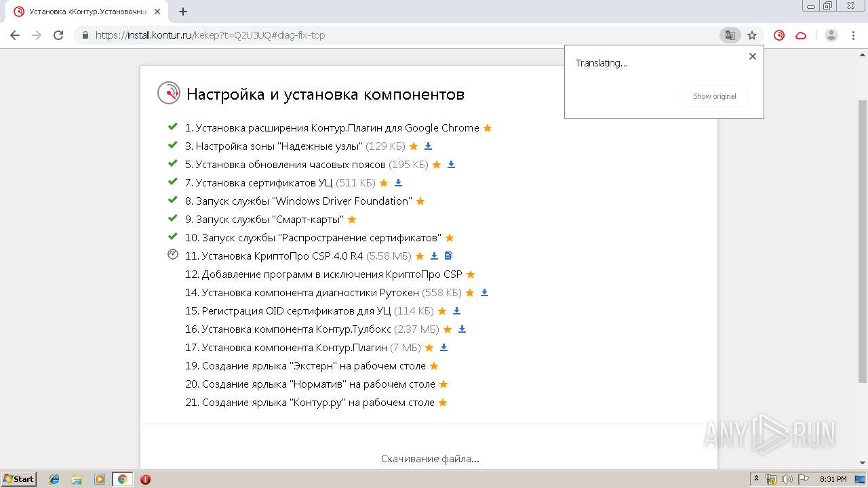Image resolution: width=868 pixels, height=488 pixels.
Task: Open the Kontur plugin extension icon
Action: click(x=779, y=35)
